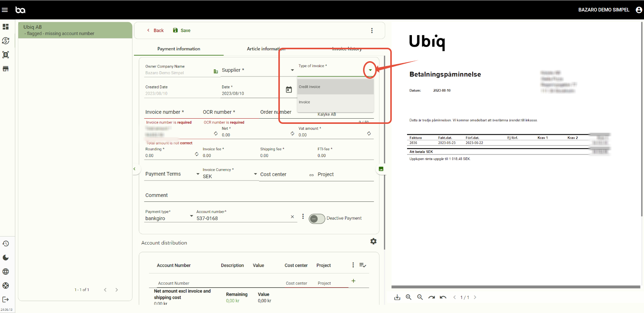The width and height of the screenshot is (644, 313).
Task: Save the invoice
Action: coord(182,31)
